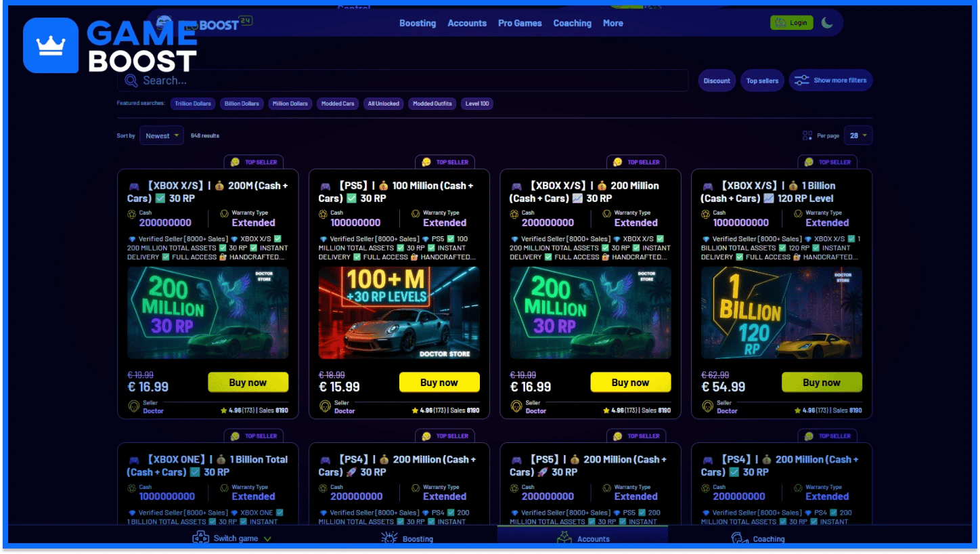This screenshot has height=554, width=980.
Task: Filter by Top sellers
Action: click(x=763, y=81)
